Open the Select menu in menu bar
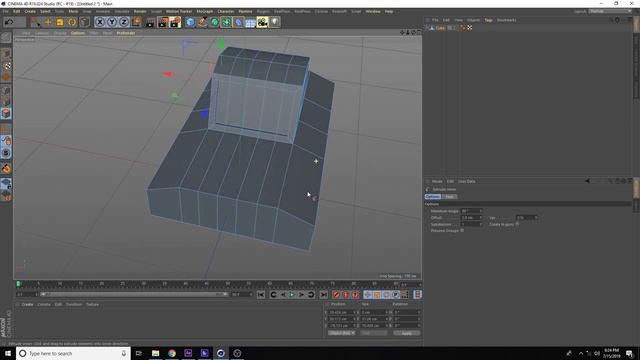 coord(45,11)
